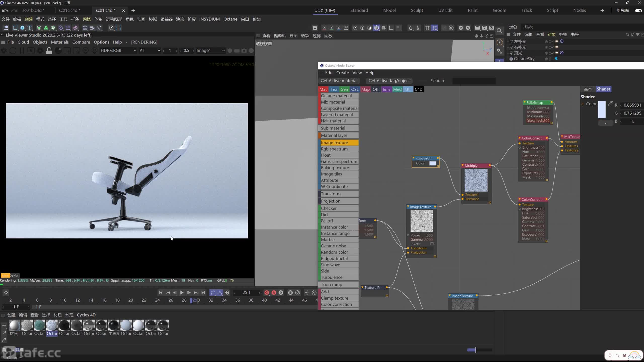Click the highlighted model mode cube icon
This screenshot has height=362, width=644.
pos(376,28)
